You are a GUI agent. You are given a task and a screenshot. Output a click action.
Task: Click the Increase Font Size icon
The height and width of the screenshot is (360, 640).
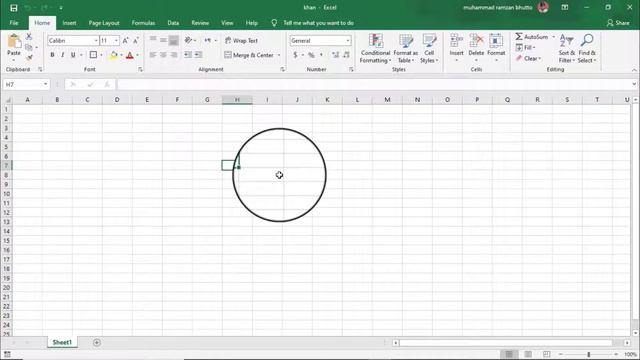click(126, 40)
